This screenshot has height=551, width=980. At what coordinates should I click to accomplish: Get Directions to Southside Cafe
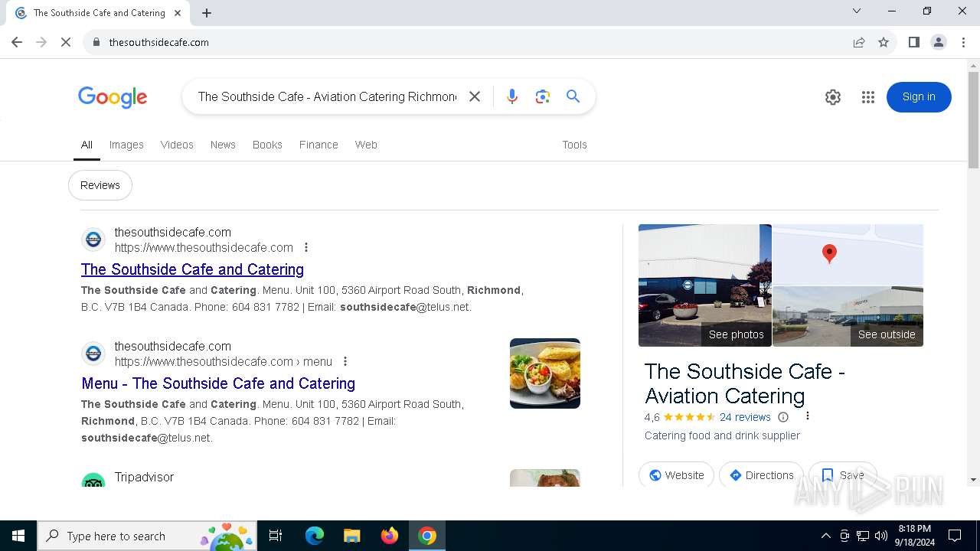[761, 475]
